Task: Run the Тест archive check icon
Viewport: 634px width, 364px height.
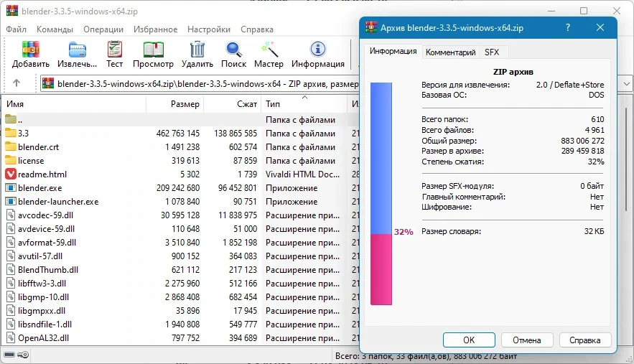Action: point(114,54)
